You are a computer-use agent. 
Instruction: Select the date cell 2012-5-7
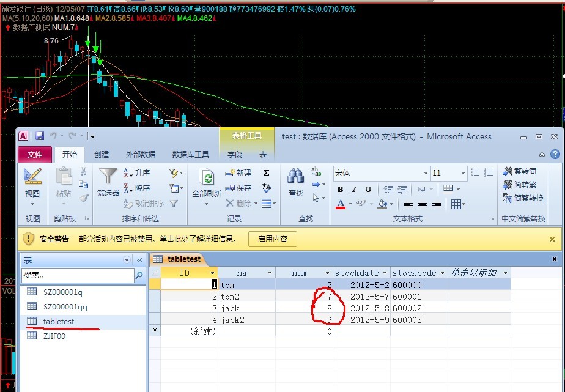tap(362, 297)
